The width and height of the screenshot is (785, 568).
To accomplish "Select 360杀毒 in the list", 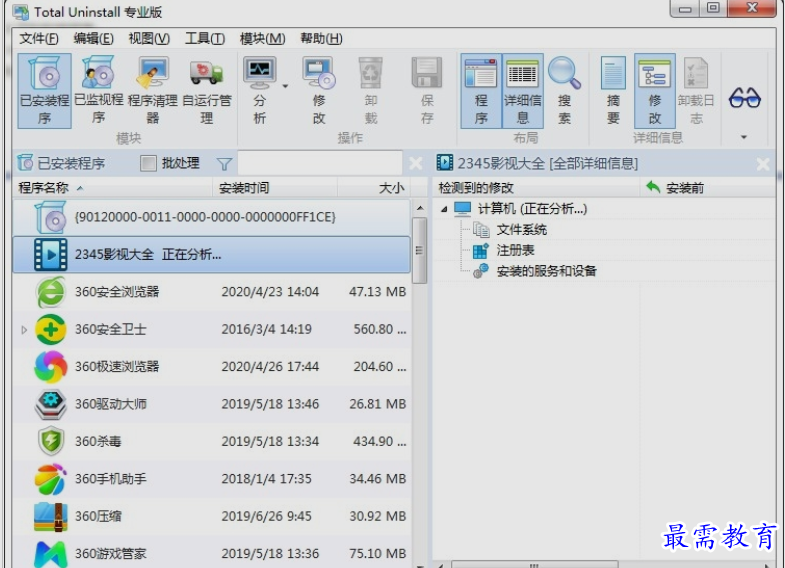I will (x=212, y=441).
